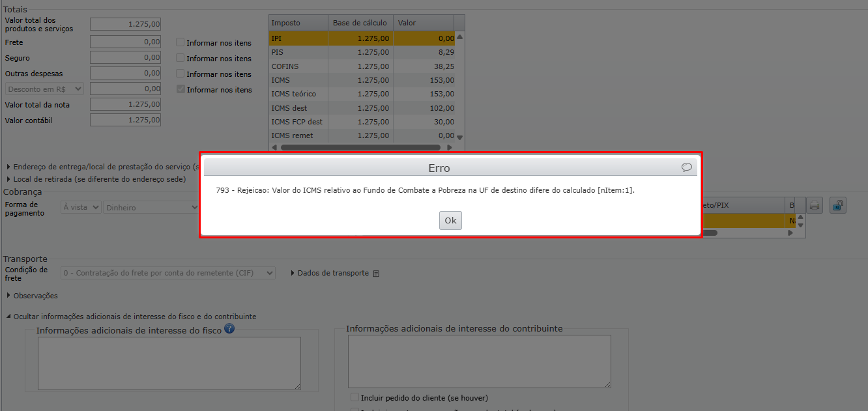This screenshot has width=868, height=411.
Task: Expand Endereço de entrega section
Action: coord(102,167)
